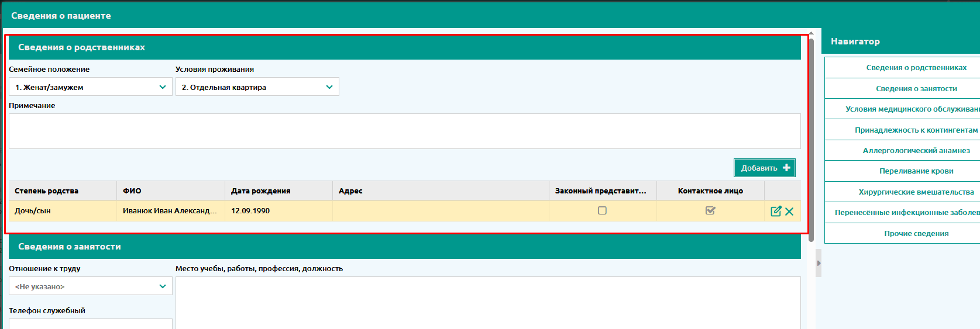980x329 pixels.
Task: Click into the Примечание text area
Action: [404, 131]
